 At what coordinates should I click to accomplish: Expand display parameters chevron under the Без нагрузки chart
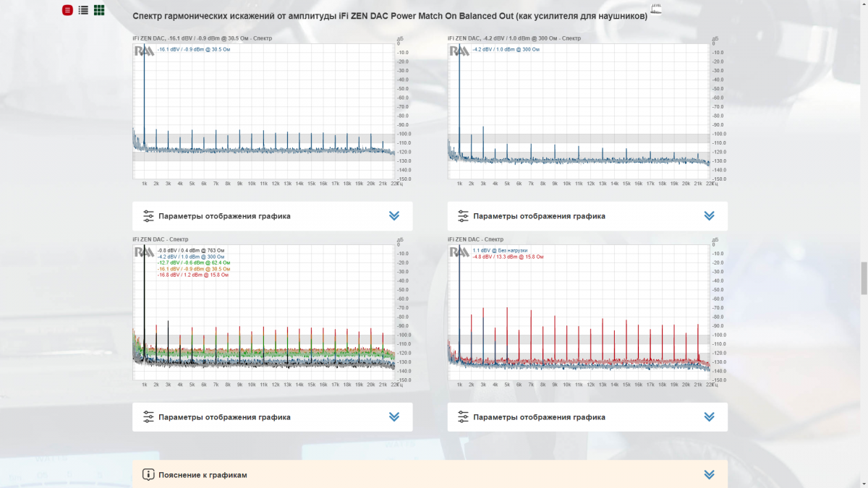(x=709, y=417)
